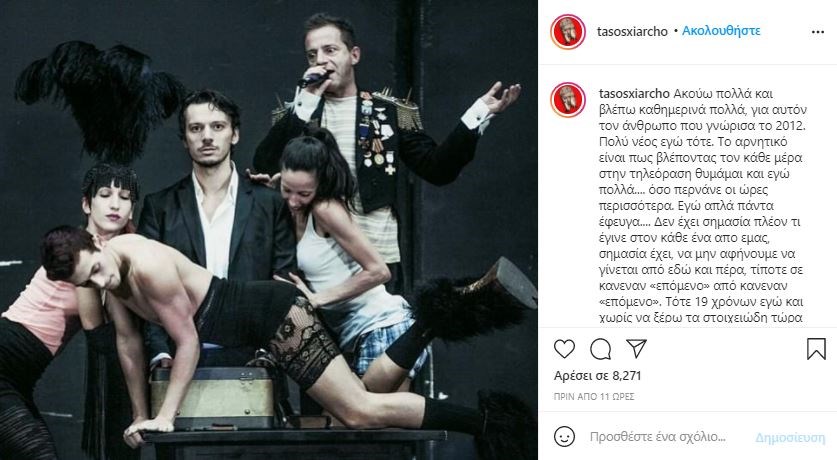Select caption text about 2012
The width and height of the screenshot is (837, 460).
pos(702,205)
